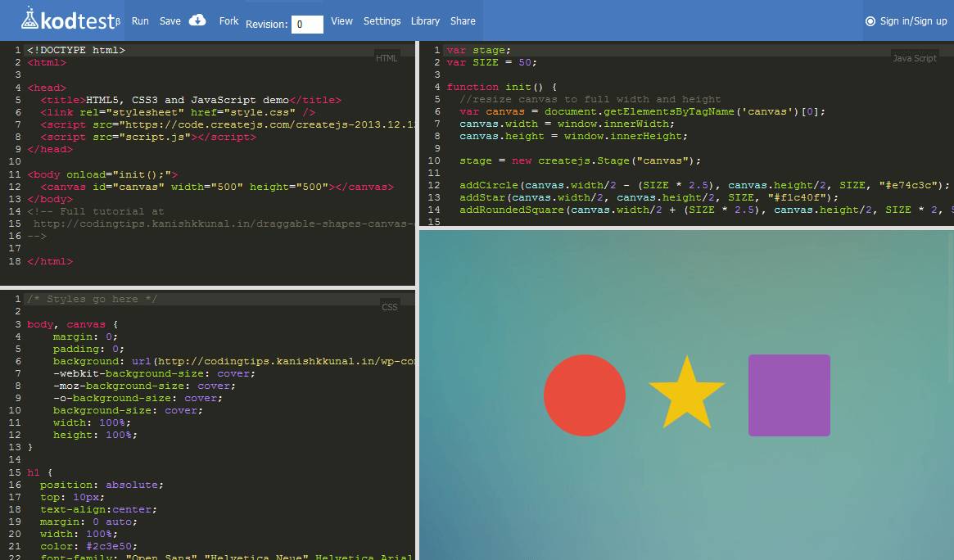This screenshot has width=954, height=560.
Task: Click the createjs script src line
Action: [x=228, y=124]
